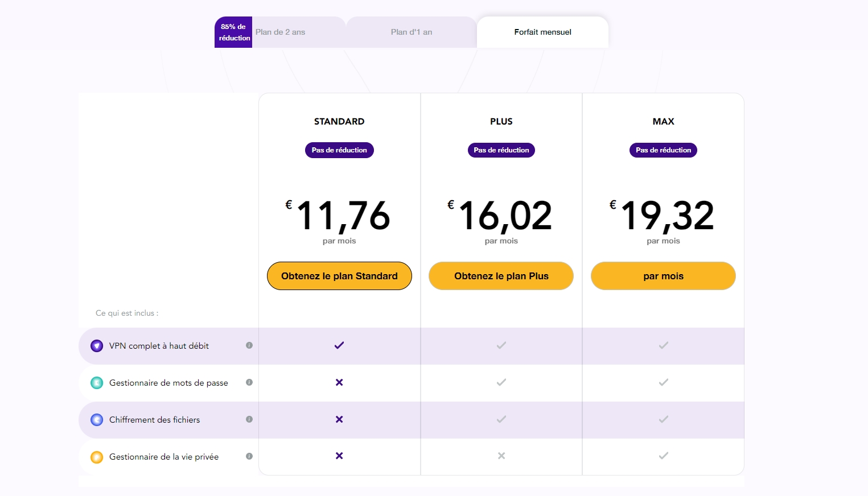Viewport: 868px width, 496px height.
Task: Click Obtenez le plan Standard
Action: pos(339,276)
